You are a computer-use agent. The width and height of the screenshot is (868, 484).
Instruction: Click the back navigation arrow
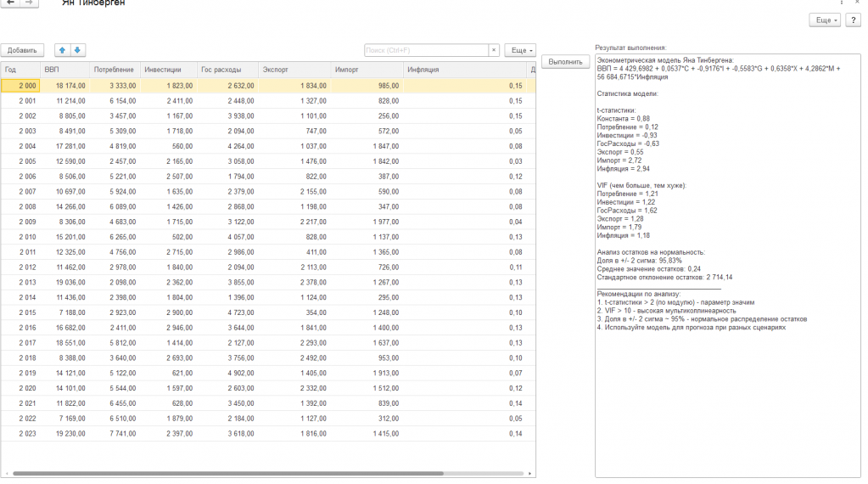pyautogui.click(x=10, y=3)
